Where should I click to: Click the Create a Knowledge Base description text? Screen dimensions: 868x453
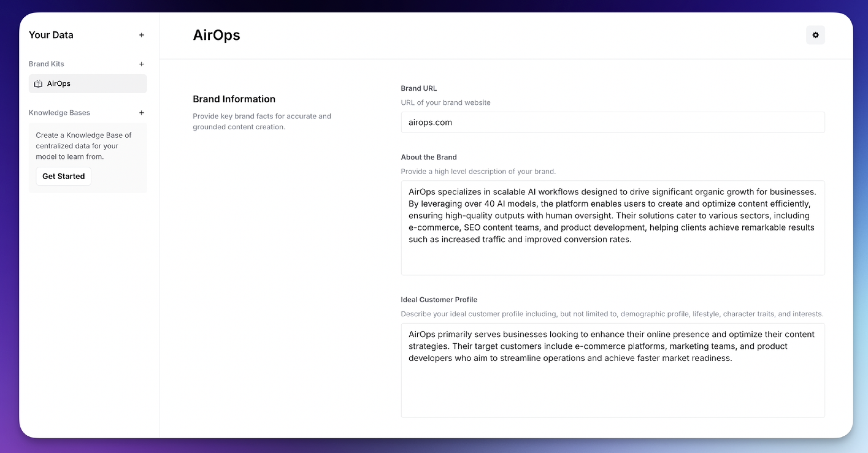point(83,146)
